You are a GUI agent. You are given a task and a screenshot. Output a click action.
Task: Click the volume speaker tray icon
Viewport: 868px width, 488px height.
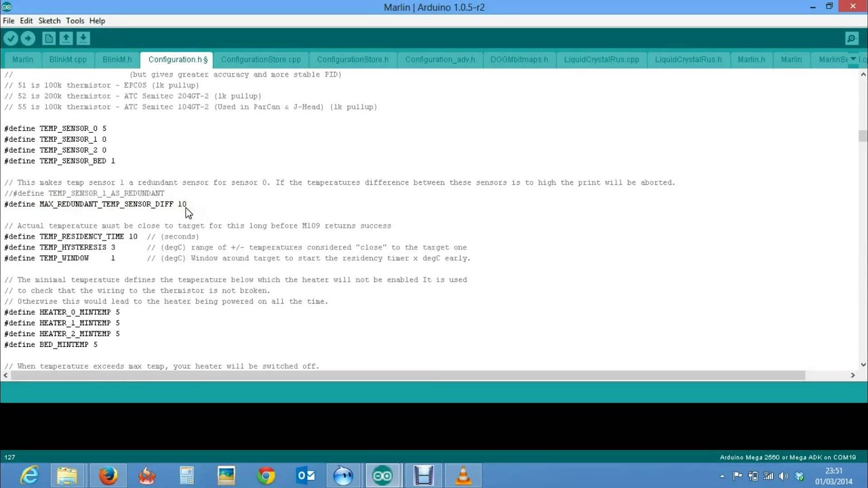pyautogui.click(x=783, y=476)
